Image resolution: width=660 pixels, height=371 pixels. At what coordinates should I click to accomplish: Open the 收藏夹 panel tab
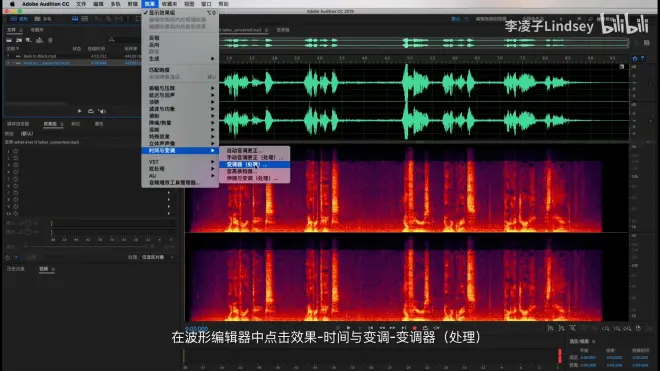tap(37, 30)
